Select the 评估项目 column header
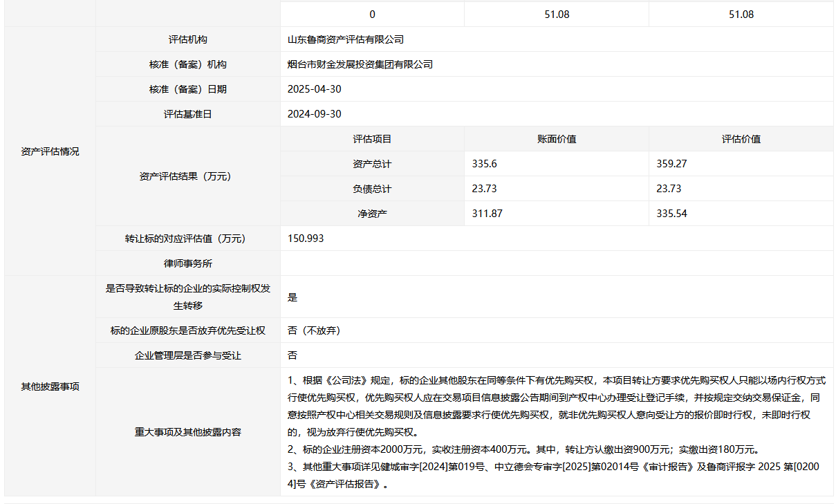 pos(372,139)
